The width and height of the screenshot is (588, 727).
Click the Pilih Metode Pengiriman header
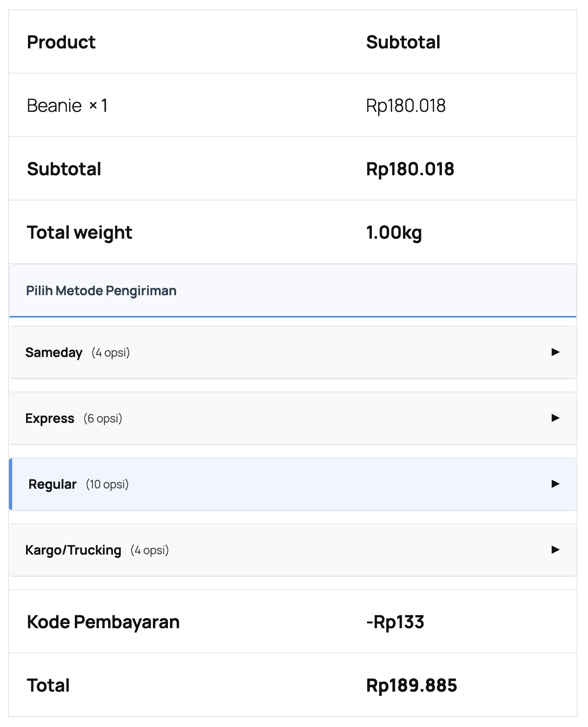[x=101, y=291]
